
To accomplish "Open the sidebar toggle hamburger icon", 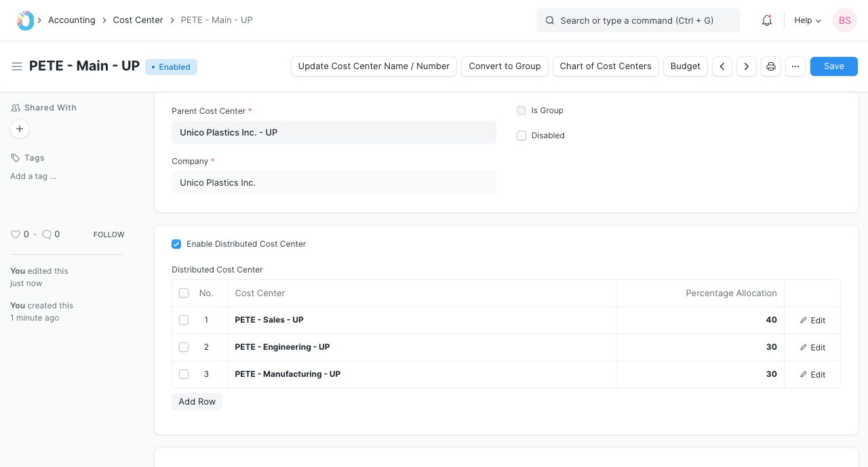I will pyautogui.click(x=17, y=66).
